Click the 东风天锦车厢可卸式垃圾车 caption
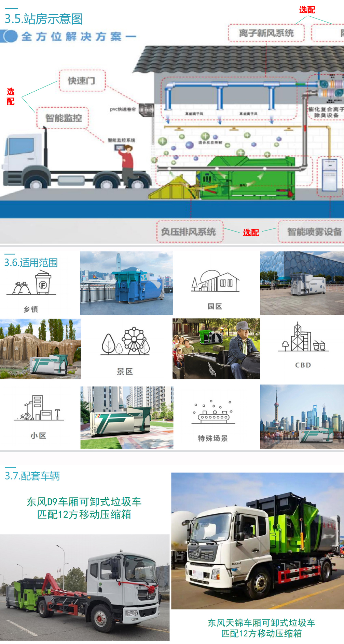 coord(261,622)
